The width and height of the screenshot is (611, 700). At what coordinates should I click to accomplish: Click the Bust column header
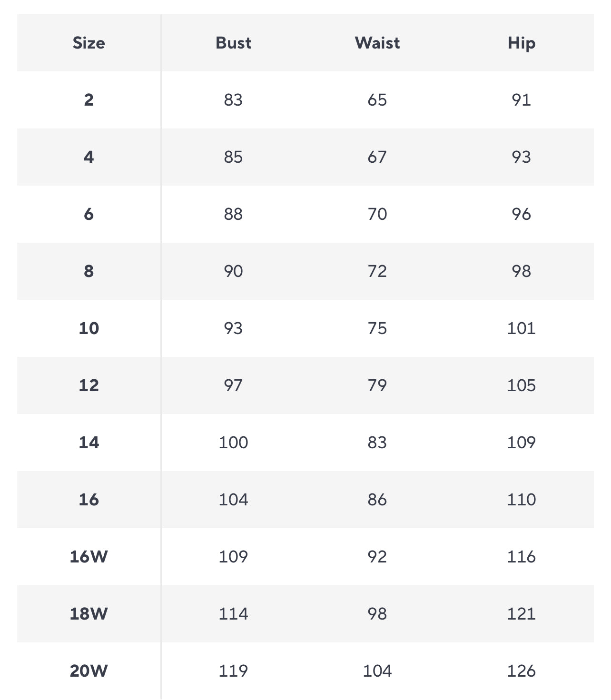(233, 43)
